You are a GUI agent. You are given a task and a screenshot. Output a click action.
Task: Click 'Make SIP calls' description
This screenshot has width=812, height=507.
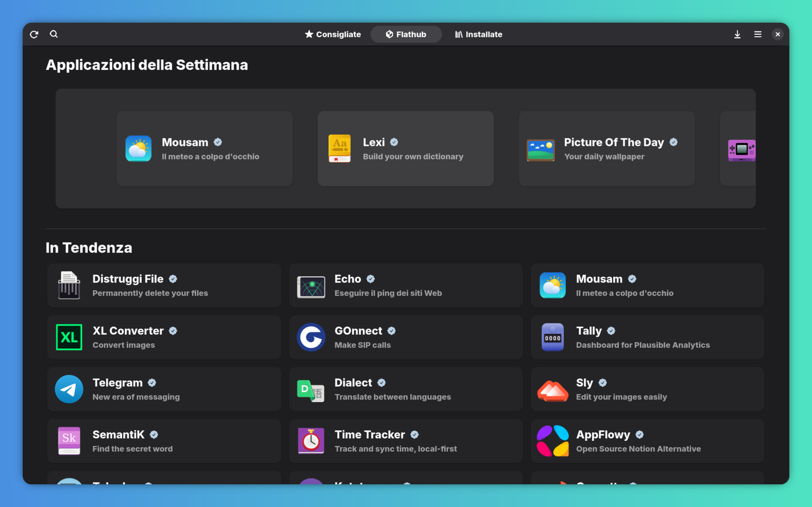pos(363,345)
